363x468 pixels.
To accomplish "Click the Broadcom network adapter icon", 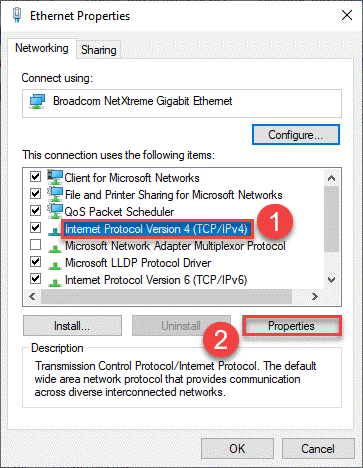I will (x=37, y=101).
